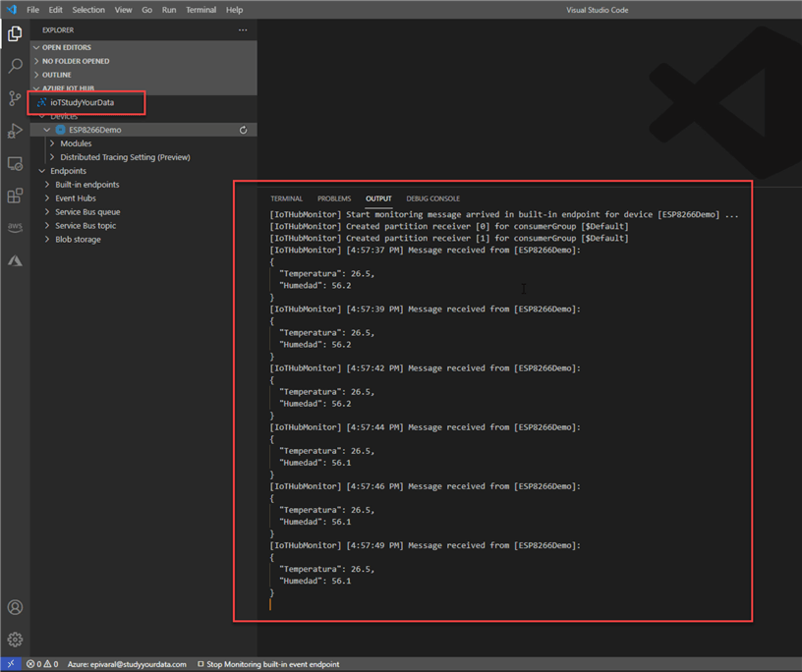
Task: Open the Remote Explorer icon
Action: click(x=15, y=163)
